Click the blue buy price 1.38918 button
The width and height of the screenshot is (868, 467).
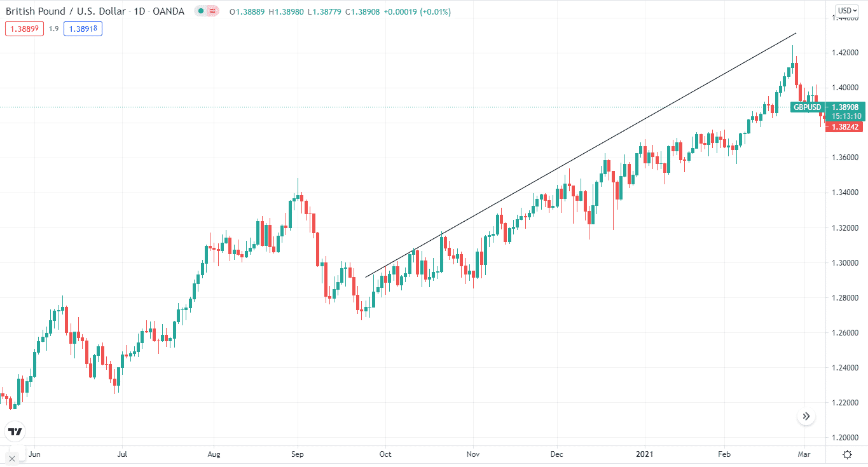[x=83, y=29]
